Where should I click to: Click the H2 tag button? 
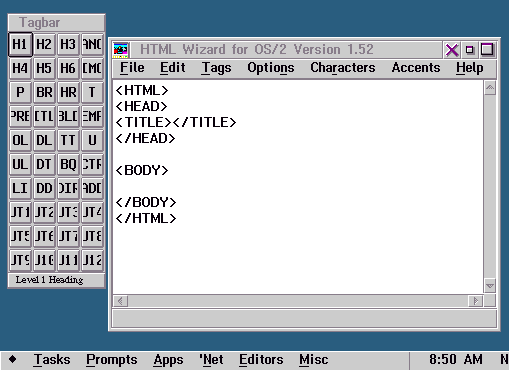point(44,44)
